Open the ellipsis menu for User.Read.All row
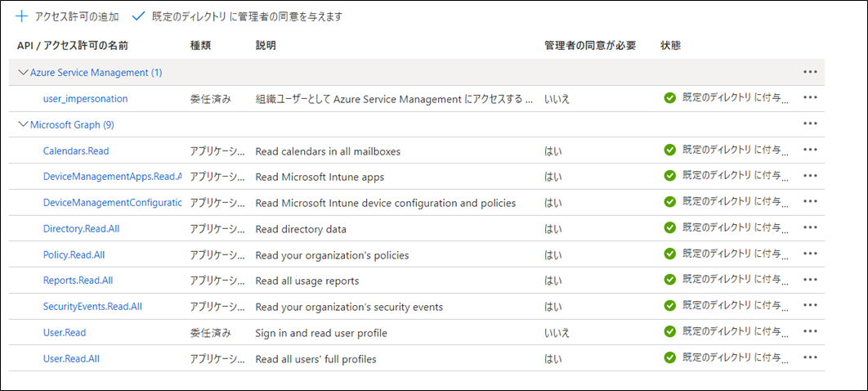This screenshot has height=391, width=868. 810,358
